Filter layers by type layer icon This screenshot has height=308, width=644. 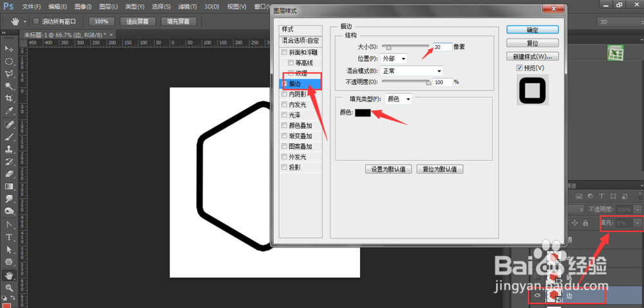coord(601,196)
